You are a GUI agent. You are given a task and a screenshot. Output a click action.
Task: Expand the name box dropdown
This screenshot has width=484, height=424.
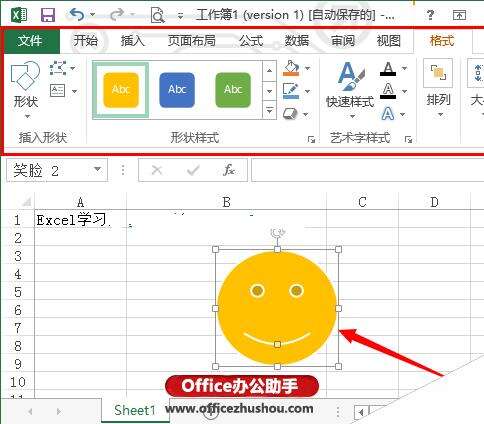coord(98,170)
